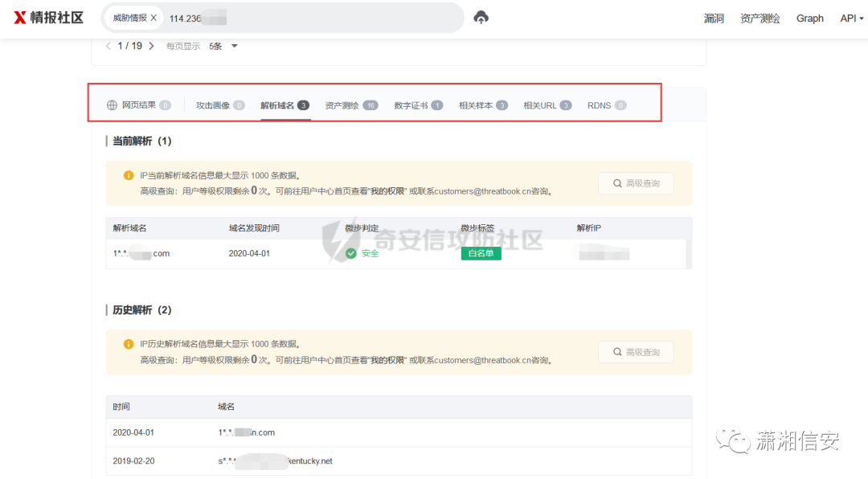Click 我的权限 link in 当前解析 notice
This screenshot has width=868, height=479.
coord(388,191)
